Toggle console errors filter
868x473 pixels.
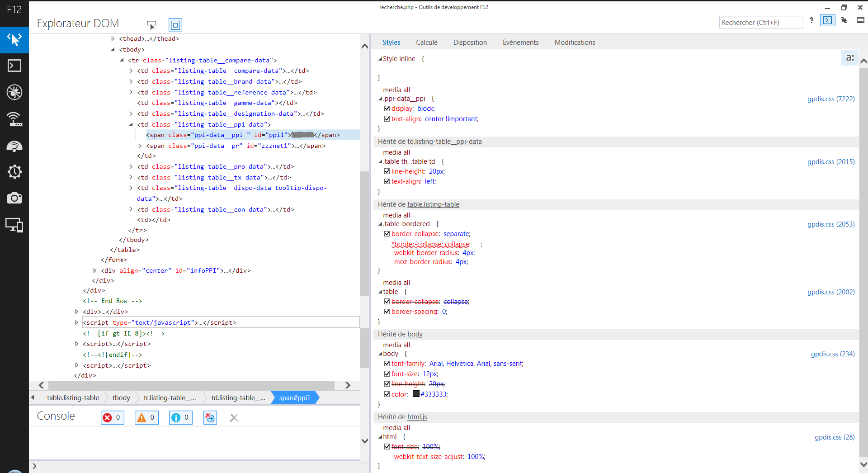pyautogui.click(x=113, y=417)
